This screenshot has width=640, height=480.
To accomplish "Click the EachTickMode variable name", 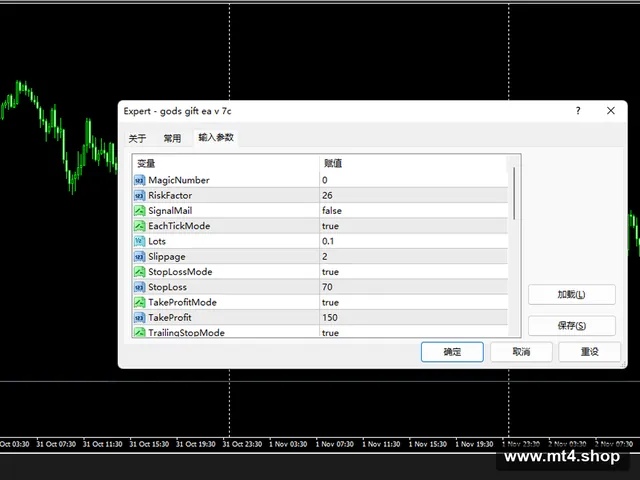I will click(x=179, y=226).
